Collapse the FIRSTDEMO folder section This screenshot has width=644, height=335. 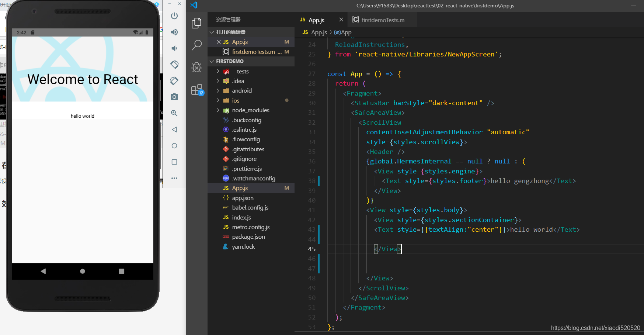[x=212, y=61]
